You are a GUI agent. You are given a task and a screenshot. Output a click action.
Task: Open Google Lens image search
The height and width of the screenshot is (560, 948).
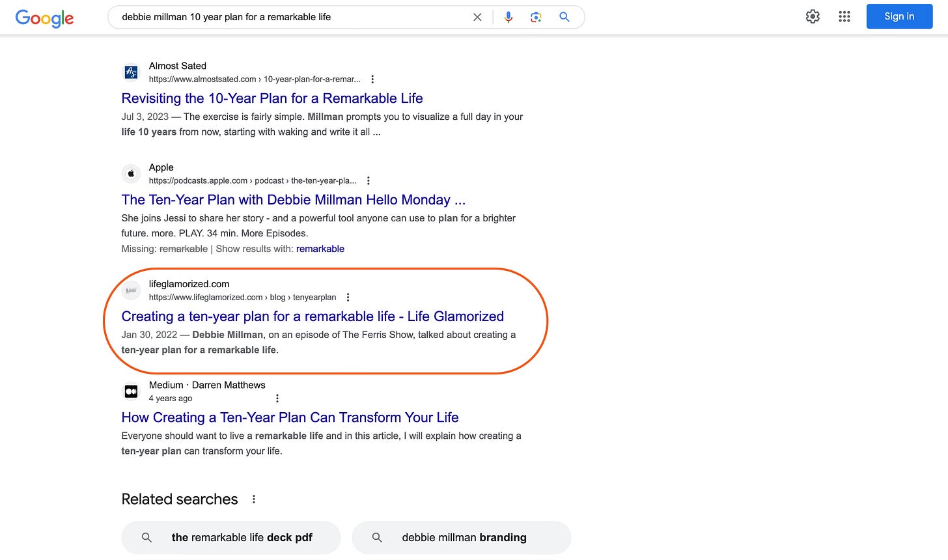(x=536, y=17)
